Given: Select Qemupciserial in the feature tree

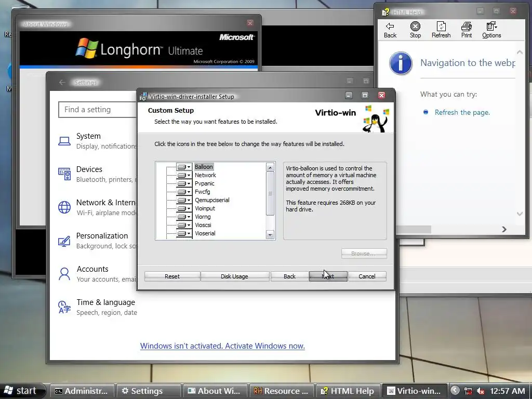Looking at the screenshot, I should [x=212, y=200].
